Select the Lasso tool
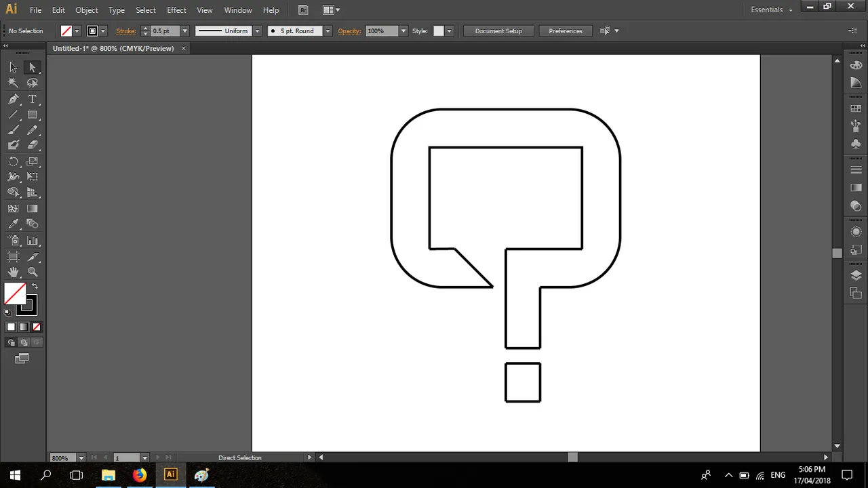The image size is (868, 488). (32, 83)
